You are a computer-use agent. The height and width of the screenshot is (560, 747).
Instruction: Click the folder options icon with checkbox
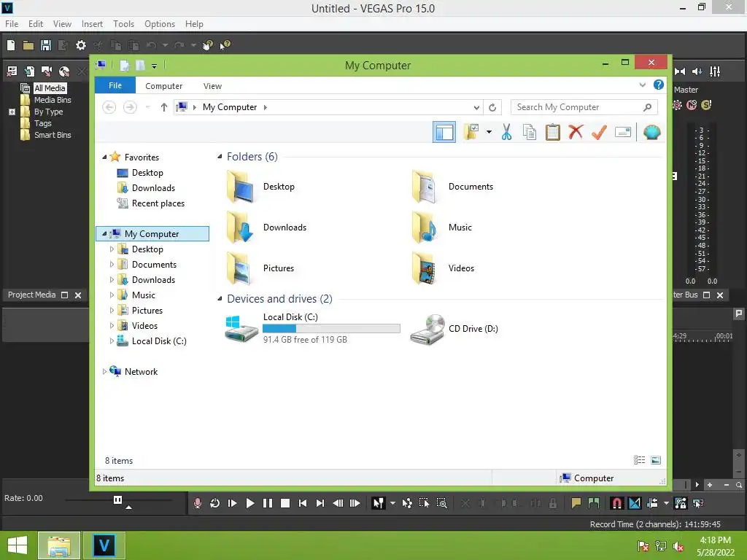coord(471,132)
